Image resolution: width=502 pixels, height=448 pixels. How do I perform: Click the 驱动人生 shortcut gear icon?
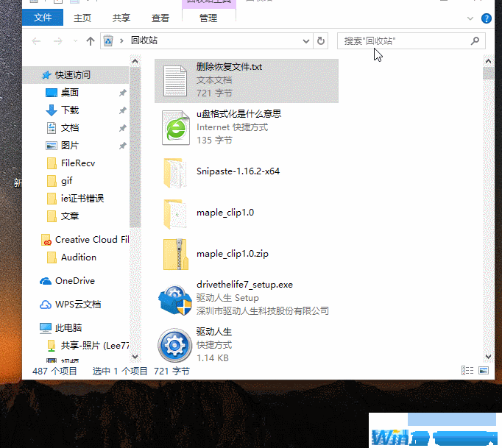pyautogui.click(x=174, y=344)
